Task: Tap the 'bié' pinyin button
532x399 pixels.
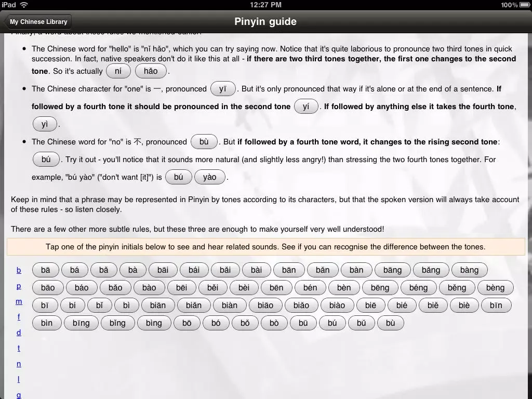Action: 402,305
